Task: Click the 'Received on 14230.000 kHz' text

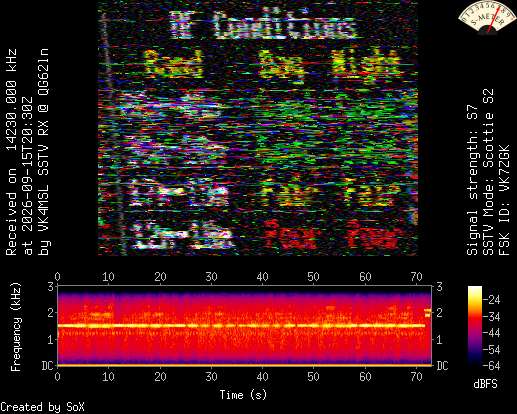Action: (x=11, y=152)
